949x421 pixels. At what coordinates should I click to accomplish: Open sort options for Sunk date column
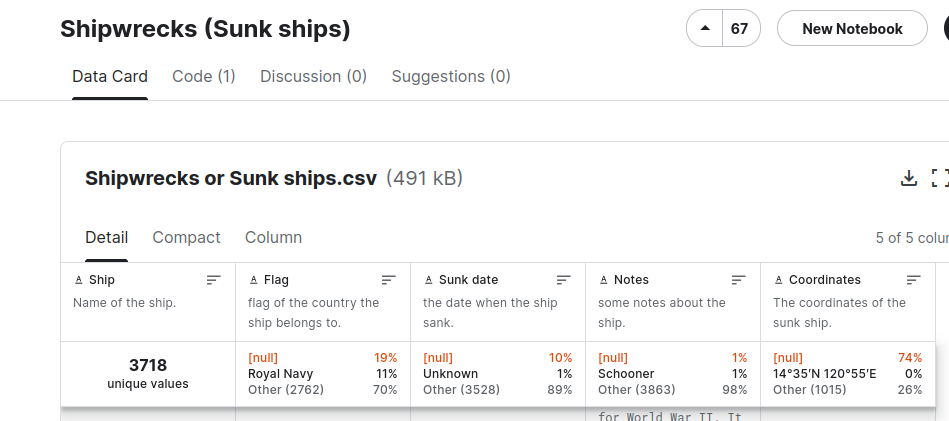coord(564,280)
